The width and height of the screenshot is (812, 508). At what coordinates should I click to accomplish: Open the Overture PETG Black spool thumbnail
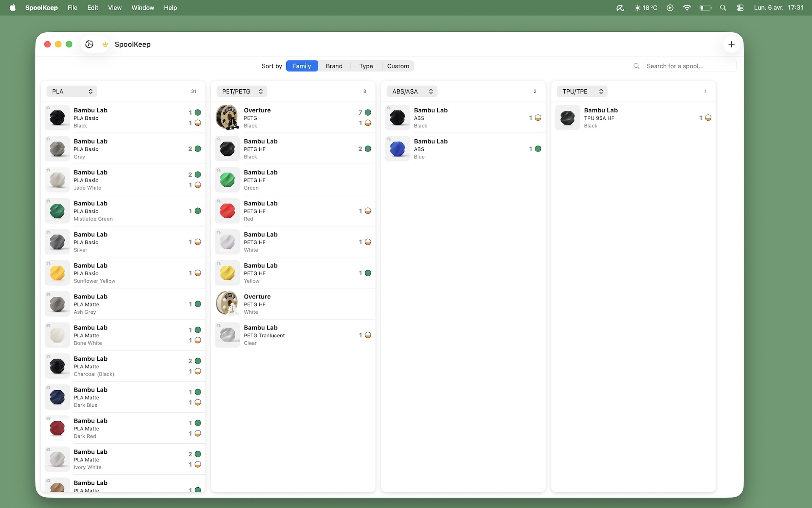click(x=228, y=118)
